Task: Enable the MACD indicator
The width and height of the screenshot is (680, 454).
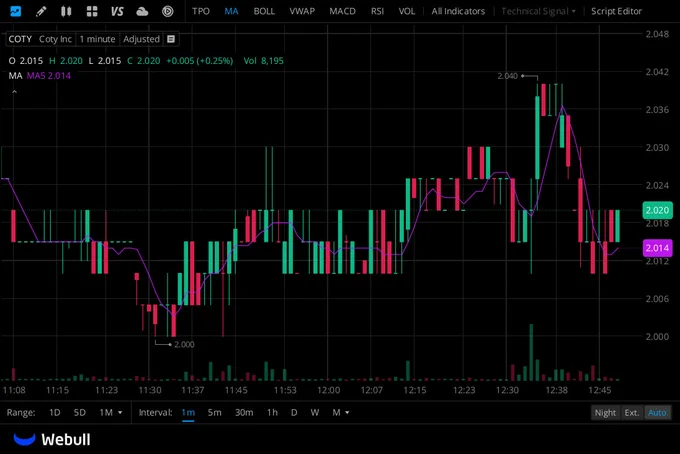Action: pos(342,11)
